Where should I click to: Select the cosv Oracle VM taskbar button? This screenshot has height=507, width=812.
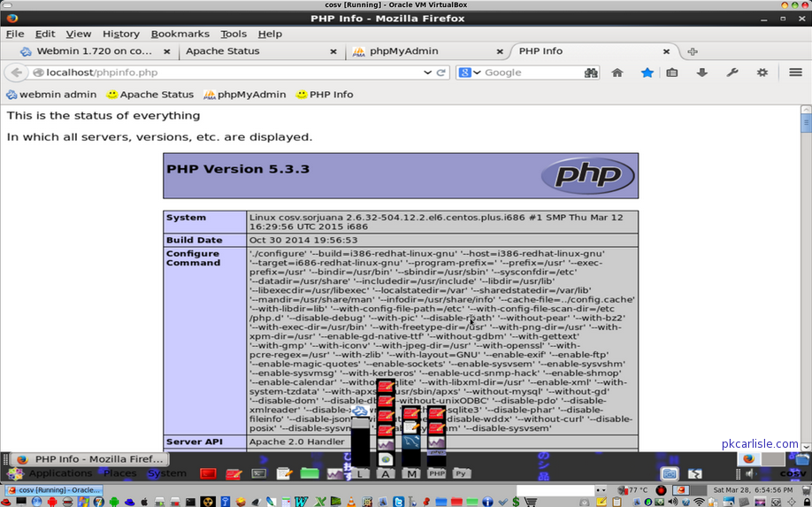tap(54, 490)
